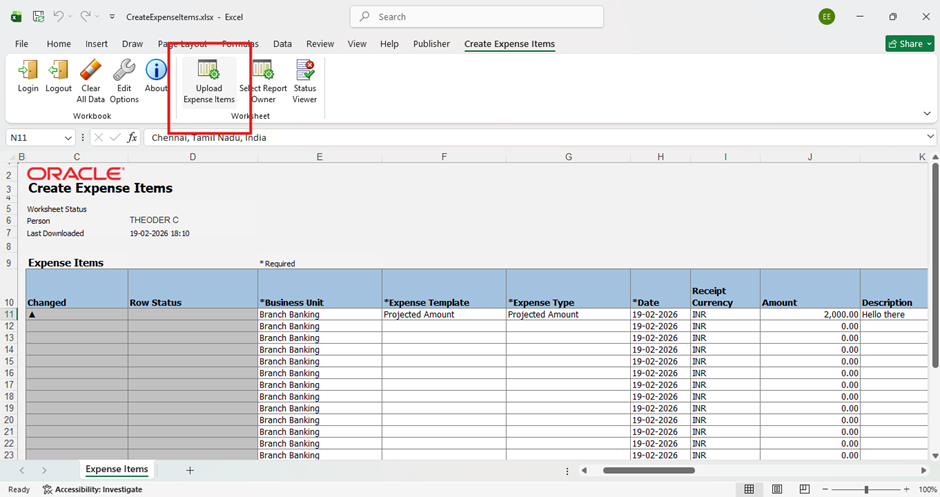940x497 pixels.
Task: Switch to the Home tab
Action: click(59, 44)
